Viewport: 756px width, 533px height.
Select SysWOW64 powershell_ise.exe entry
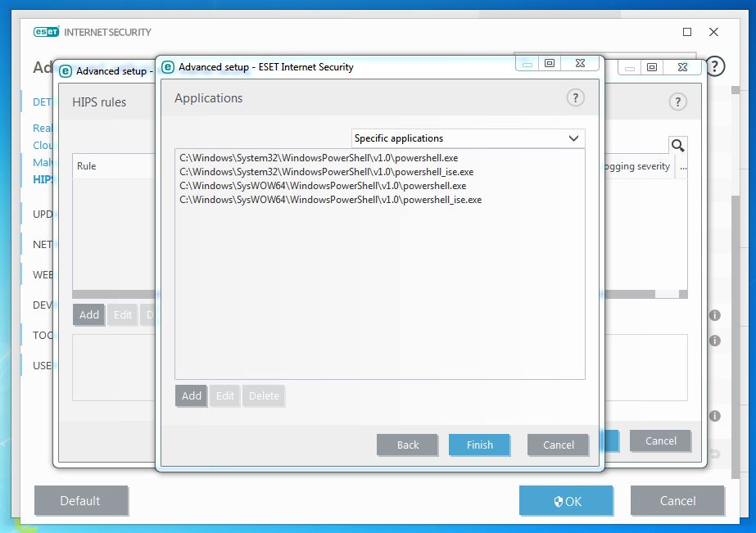(x=330, y=200)
